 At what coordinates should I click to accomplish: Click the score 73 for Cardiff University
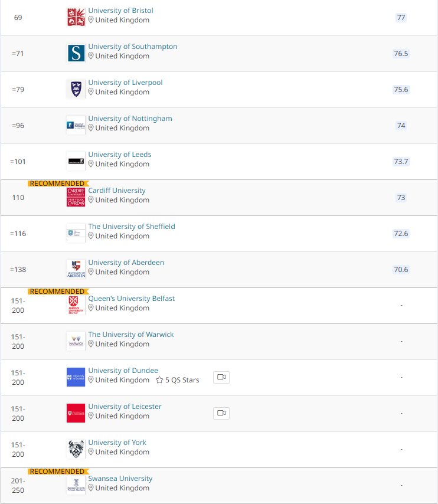pos(401,197)
